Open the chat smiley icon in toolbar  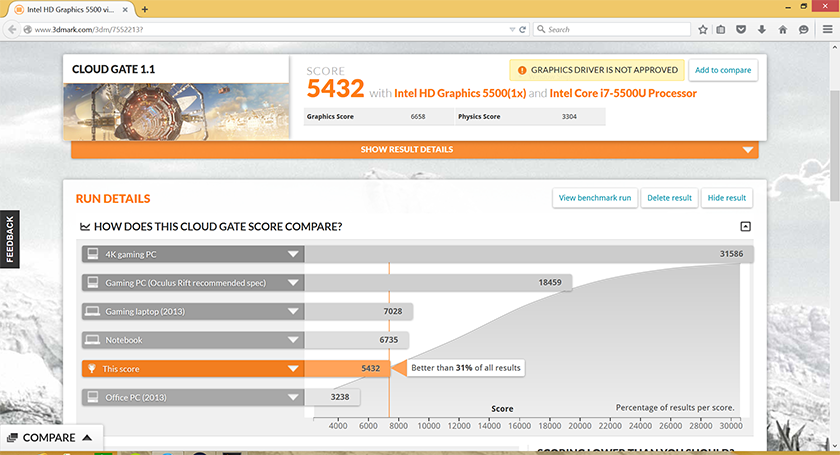[x=804, y=29]
